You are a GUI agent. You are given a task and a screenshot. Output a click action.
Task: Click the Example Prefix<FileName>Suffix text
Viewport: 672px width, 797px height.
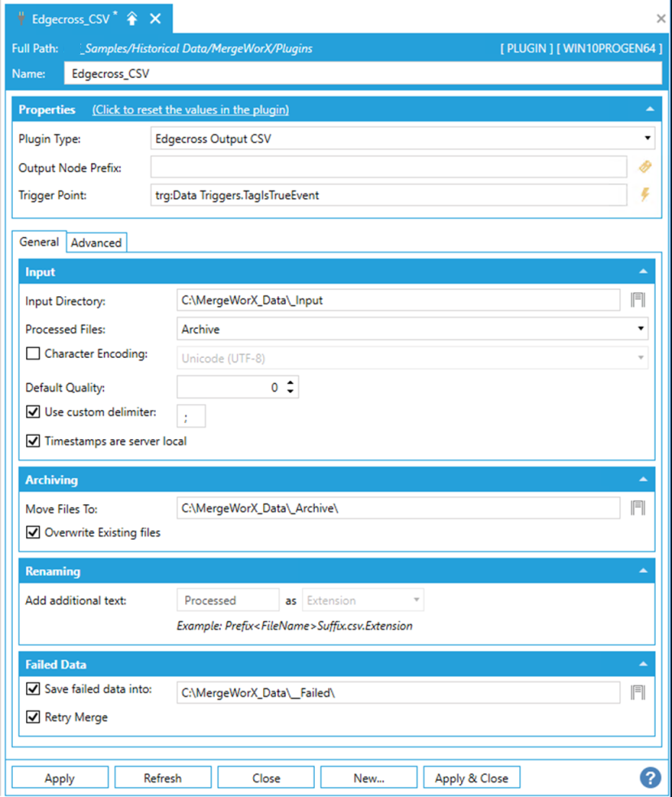[x=295, y=626]
